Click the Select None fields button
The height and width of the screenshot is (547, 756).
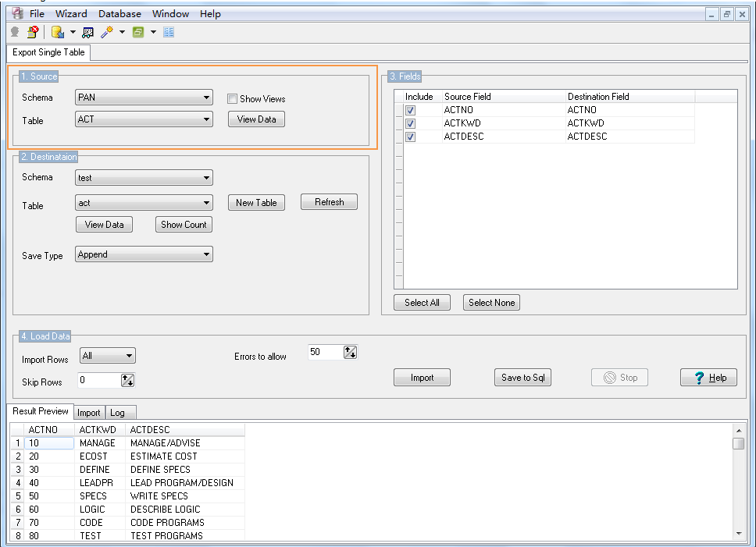(491, 303)
